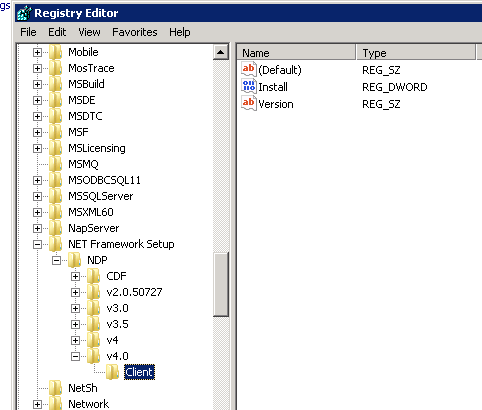This screenshot has height=410, width=482.
Task: Click the open Client folder icon
Action: click(x=113, y=372)
